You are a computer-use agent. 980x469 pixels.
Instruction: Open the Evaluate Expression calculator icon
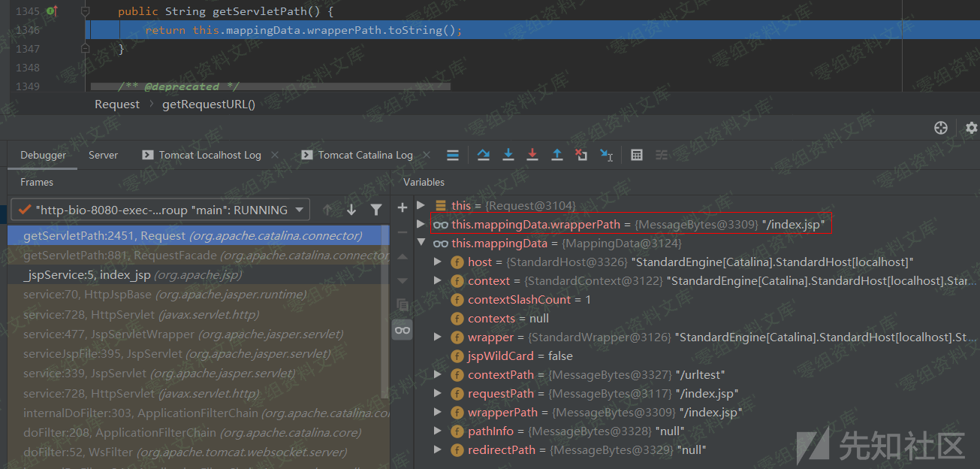637,155
